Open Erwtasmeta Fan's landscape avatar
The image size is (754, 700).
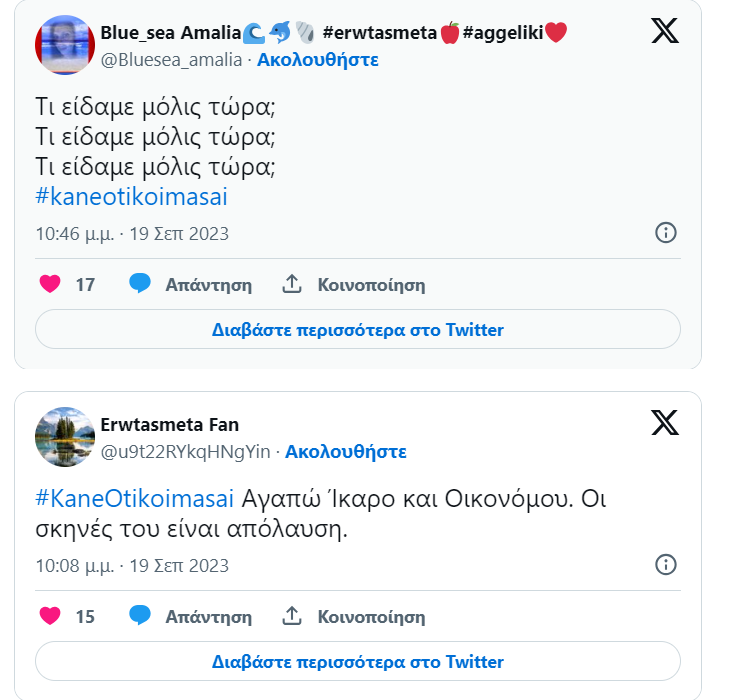[x=65, y=437]
